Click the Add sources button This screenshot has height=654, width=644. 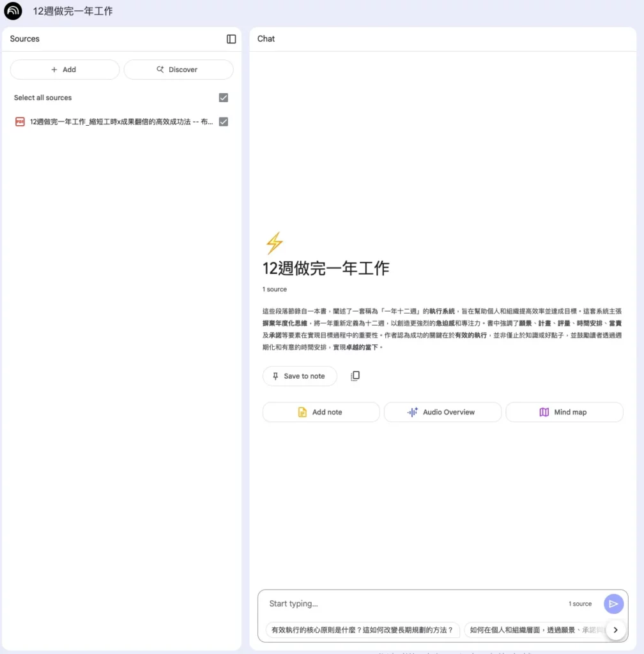point(65,70)
